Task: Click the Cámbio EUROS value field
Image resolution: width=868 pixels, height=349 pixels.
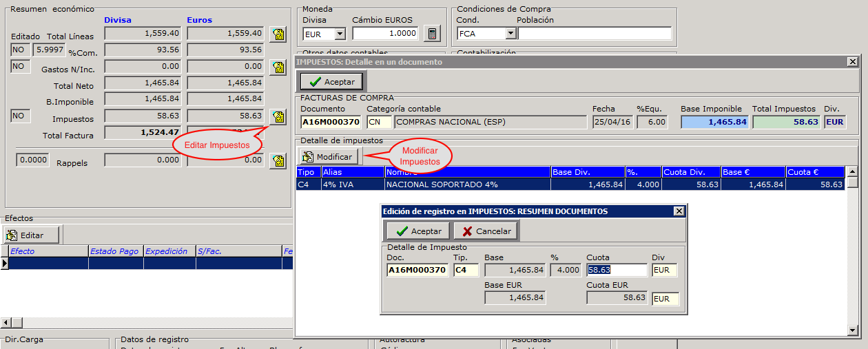Action: pyautogui.click(x=384, y=34)
